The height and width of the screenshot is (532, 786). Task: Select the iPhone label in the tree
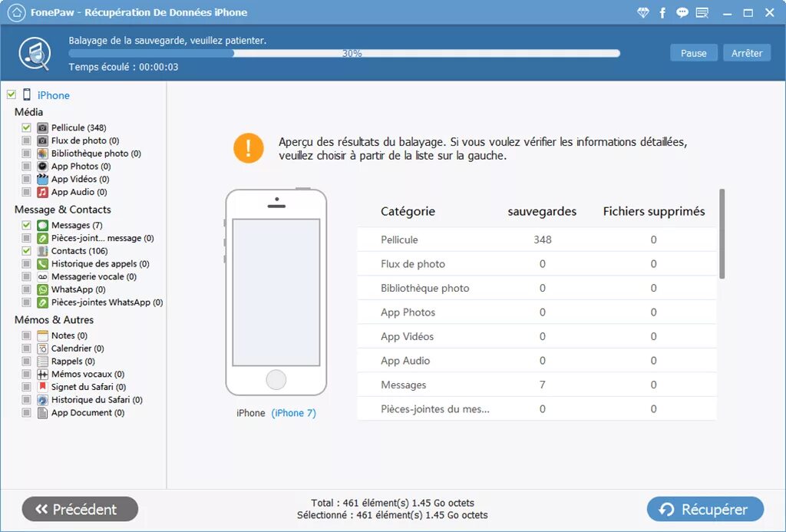(54, 95)
